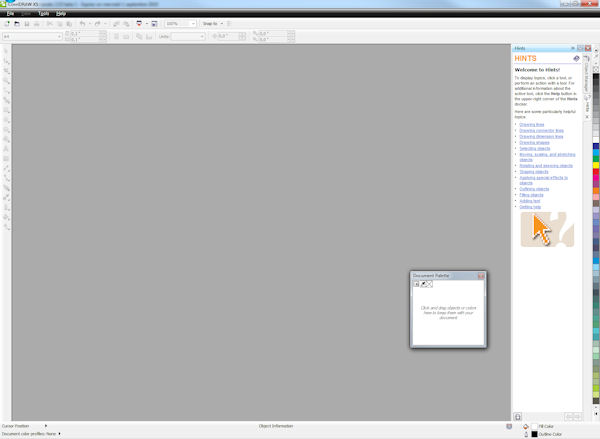The height and width of the screenshot is (439, 600).
Task: Open the page size dropdown
Action: pos(59,37)
